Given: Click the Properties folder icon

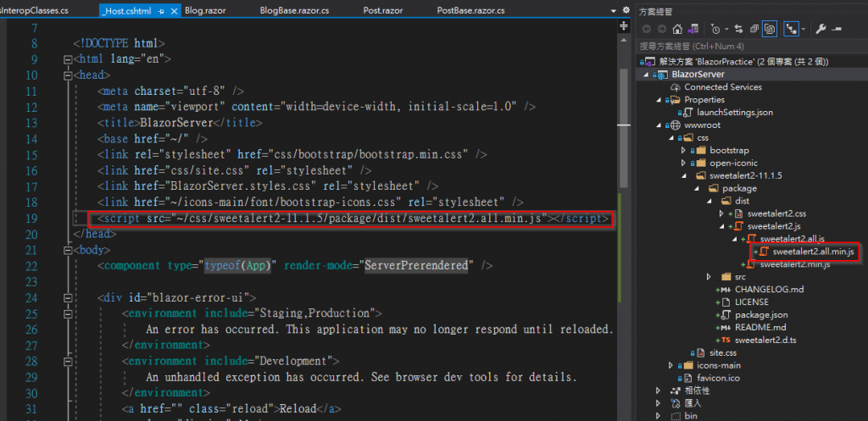Looking at the screenshot, I should [x=674, y=100].
